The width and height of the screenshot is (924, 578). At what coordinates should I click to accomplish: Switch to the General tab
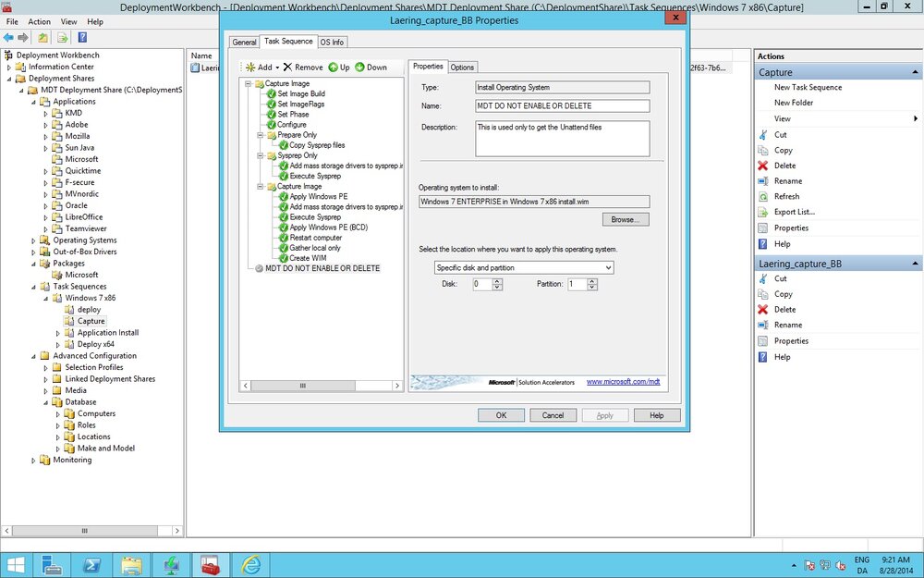pos(244,43)
